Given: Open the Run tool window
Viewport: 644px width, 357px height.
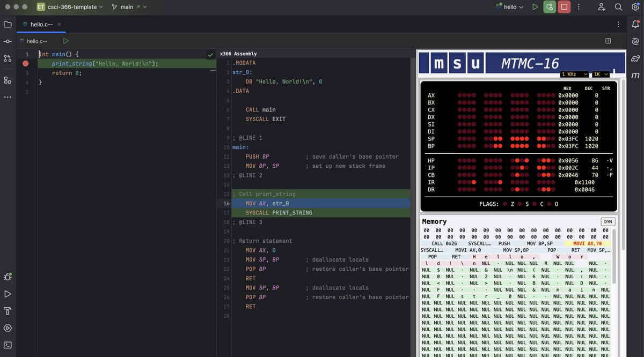Looking at the screenshot, I should [x=8, y=294].
